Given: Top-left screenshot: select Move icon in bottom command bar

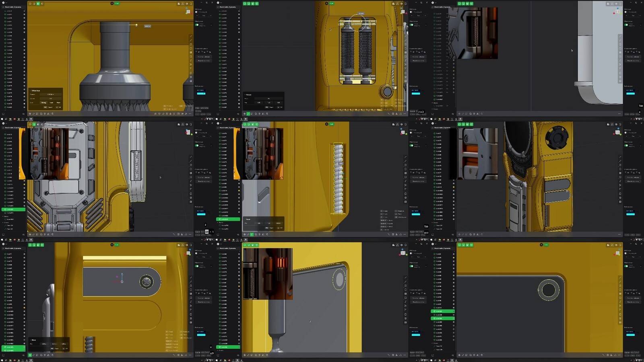Looking at the screenshot, I should [x=30, y=114].
